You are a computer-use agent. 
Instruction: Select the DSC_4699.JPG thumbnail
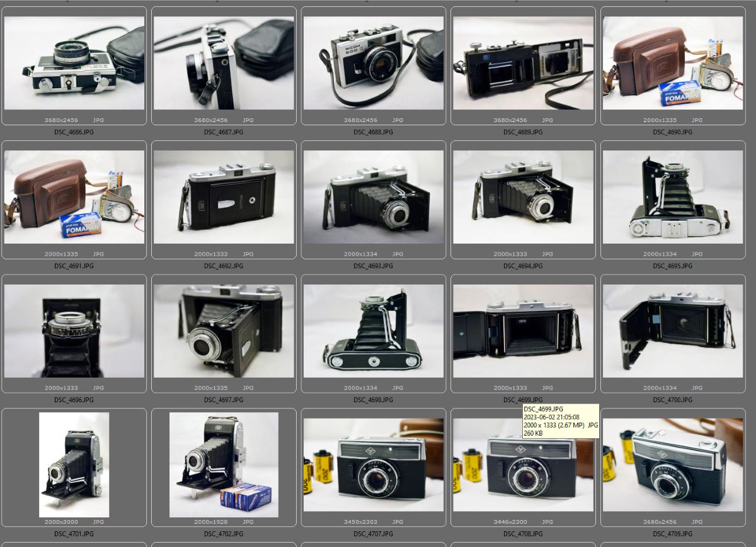pyautogui.click(x=523, y=331)
